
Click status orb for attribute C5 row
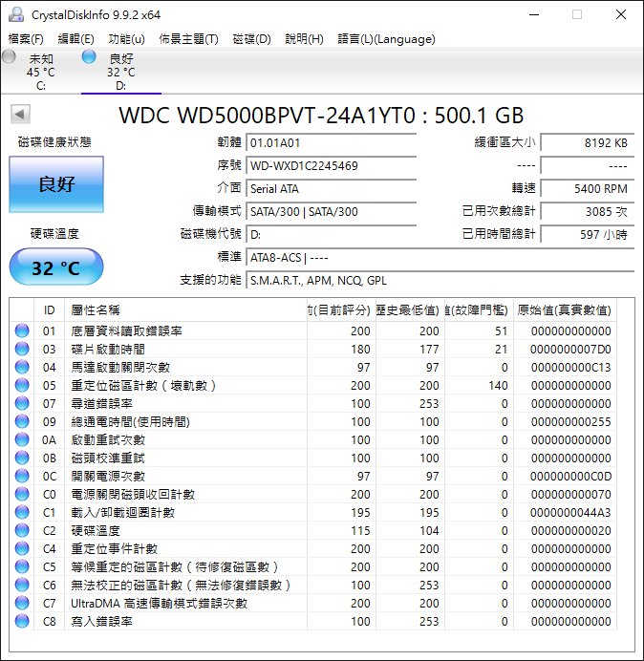click(22, 566)
